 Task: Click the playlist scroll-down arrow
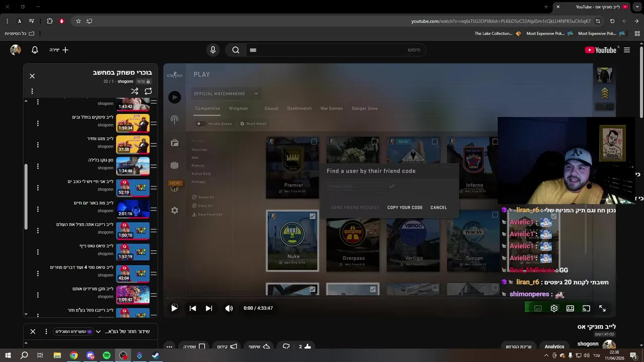tap(26, 314)
